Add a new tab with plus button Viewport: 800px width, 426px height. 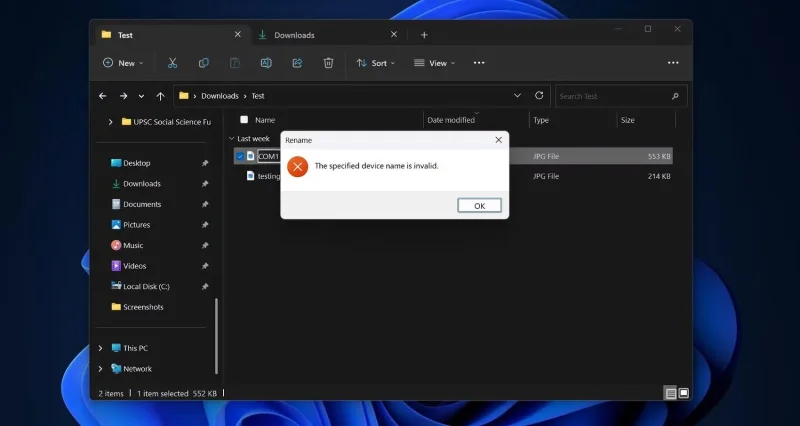[x=424, y=35]
